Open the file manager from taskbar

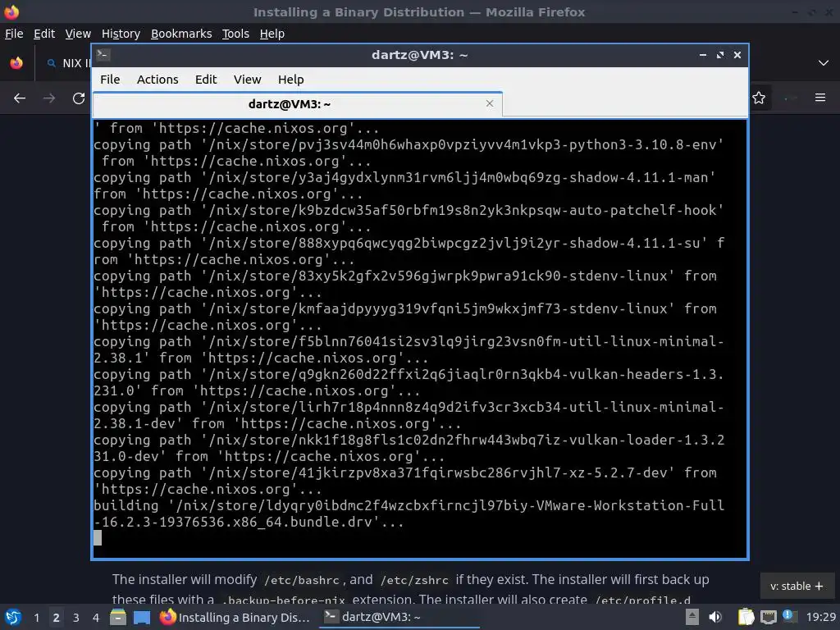[118, 617]
